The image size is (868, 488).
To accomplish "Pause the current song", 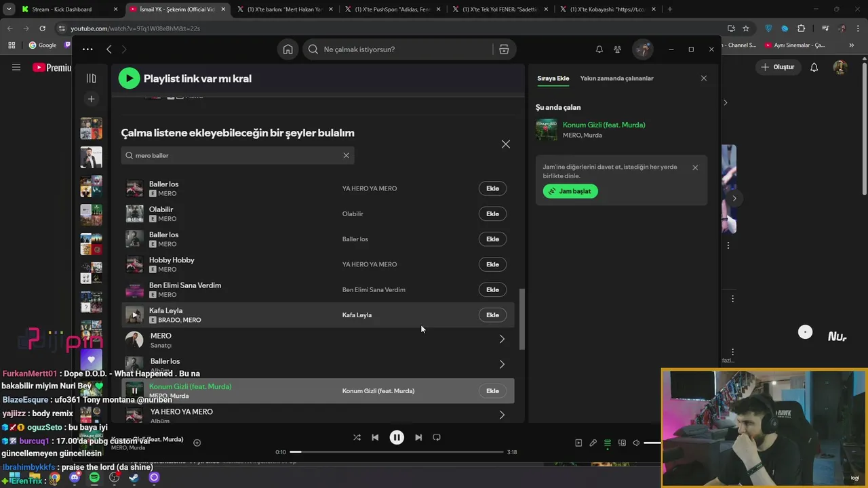I will [x=397, y=438].
